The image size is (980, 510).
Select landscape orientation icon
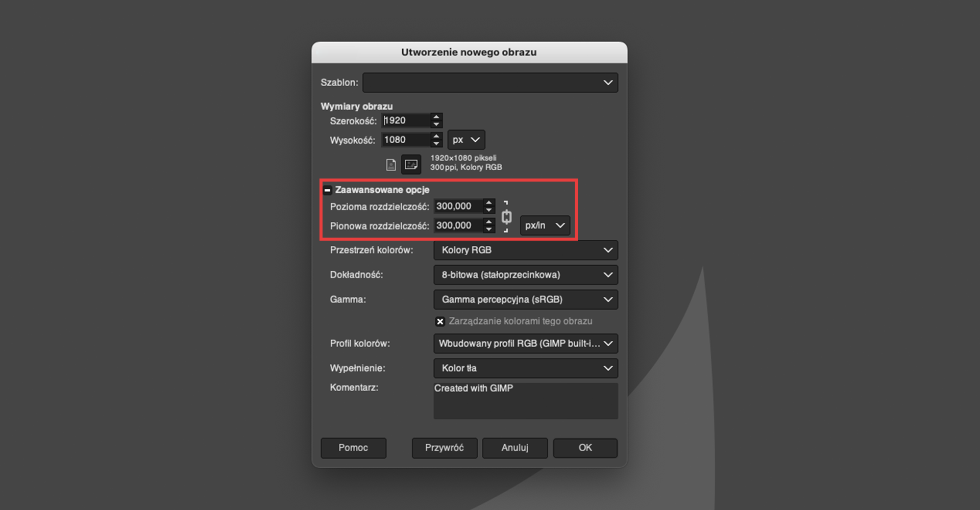tap(411, 164)
